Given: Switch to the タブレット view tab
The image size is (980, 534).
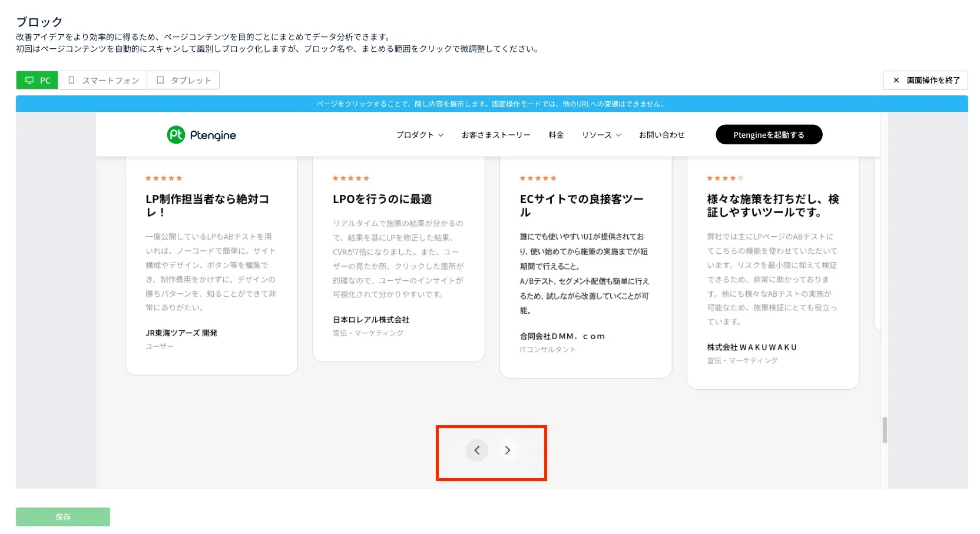Looking at the screenshot, I should pyautogui.click(x=183, y=80).
